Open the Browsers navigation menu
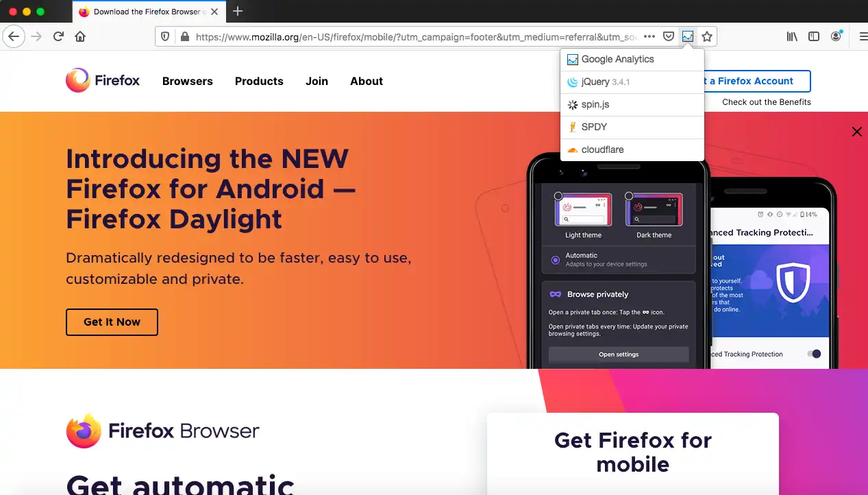868x495 pixels. [188, 81]
